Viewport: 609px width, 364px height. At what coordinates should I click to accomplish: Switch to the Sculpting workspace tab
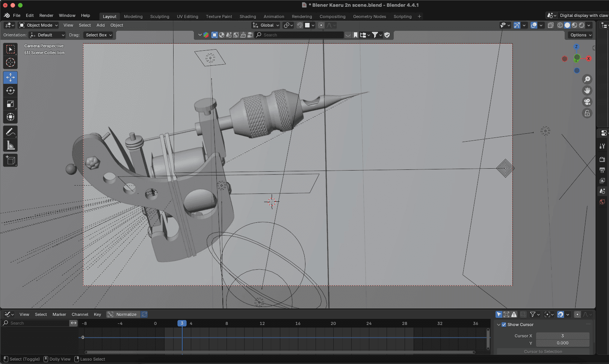point(160,17)
